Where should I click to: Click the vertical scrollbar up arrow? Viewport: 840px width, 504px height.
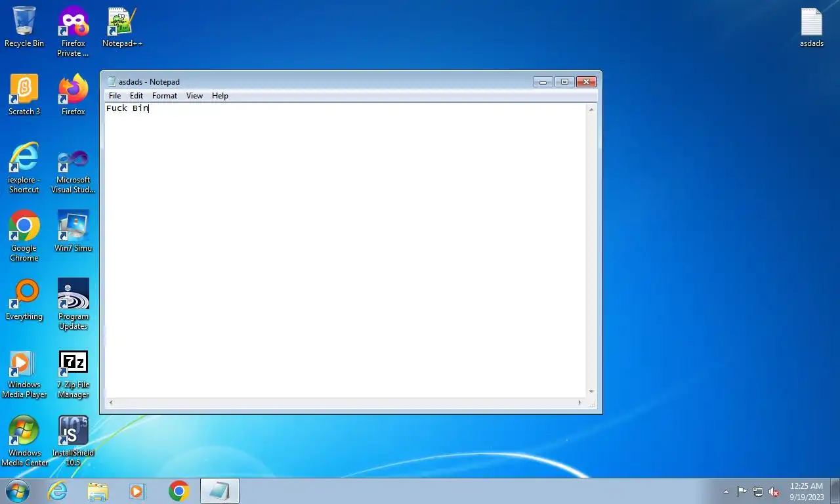pyautogui.click(x=591, y=109)
